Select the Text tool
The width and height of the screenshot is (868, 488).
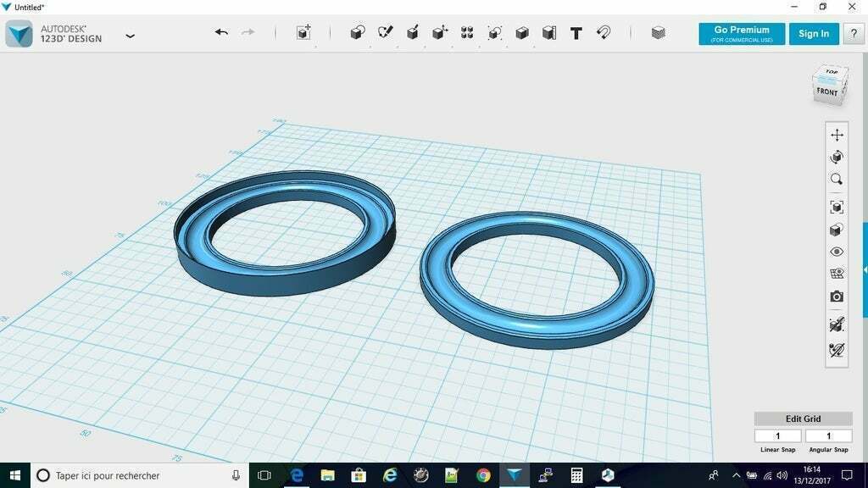576,33
